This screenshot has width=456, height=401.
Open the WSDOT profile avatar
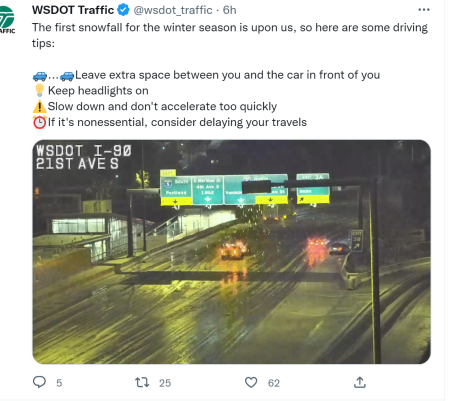(x=7, y=20)
